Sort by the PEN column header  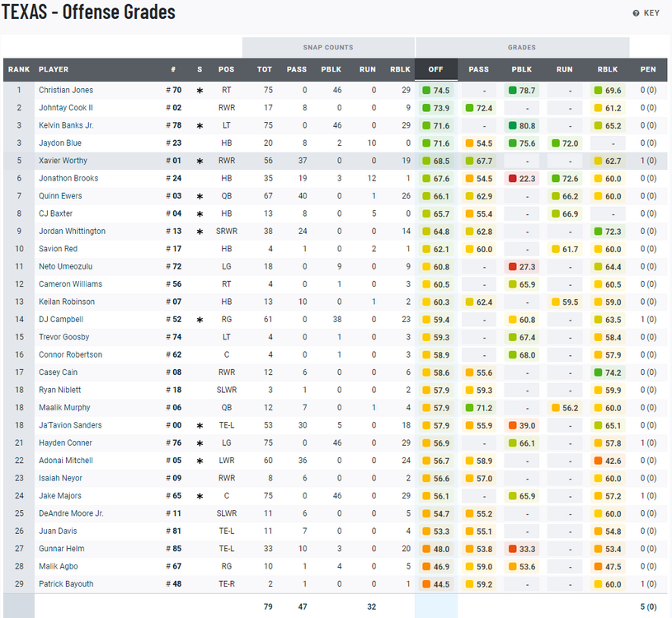coord(647,69)
